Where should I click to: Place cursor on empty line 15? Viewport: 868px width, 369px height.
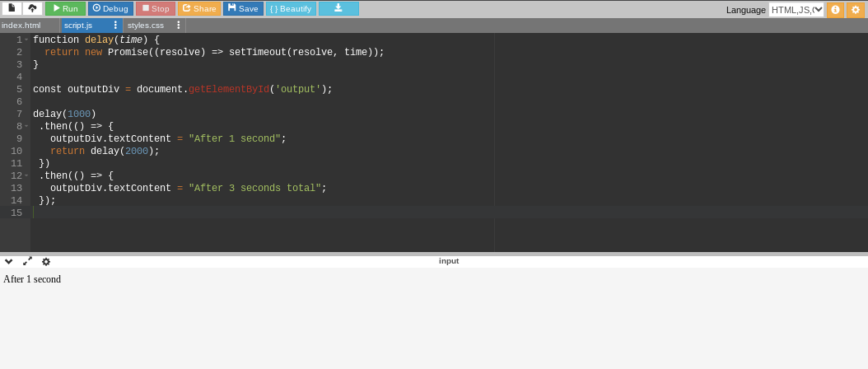449,213
